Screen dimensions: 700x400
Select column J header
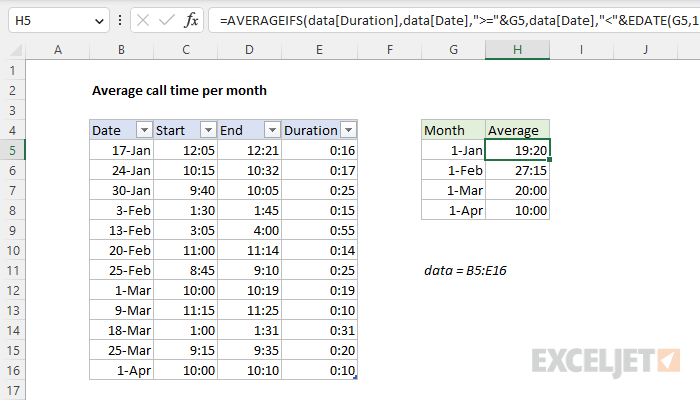(646, 50)
